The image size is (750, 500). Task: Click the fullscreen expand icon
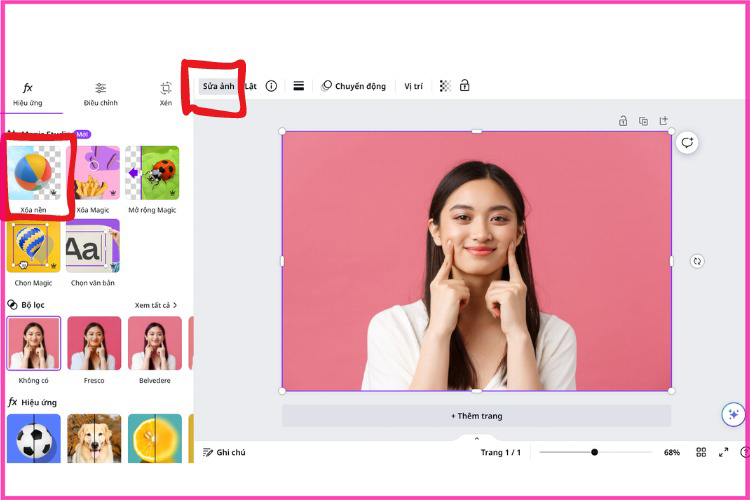[724, 452]
